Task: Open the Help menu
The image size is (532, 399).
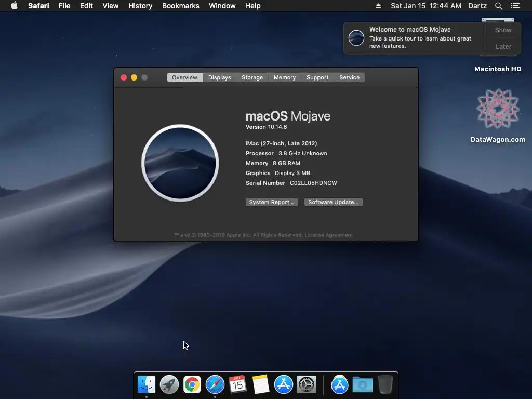Action: tap(253, 6)
